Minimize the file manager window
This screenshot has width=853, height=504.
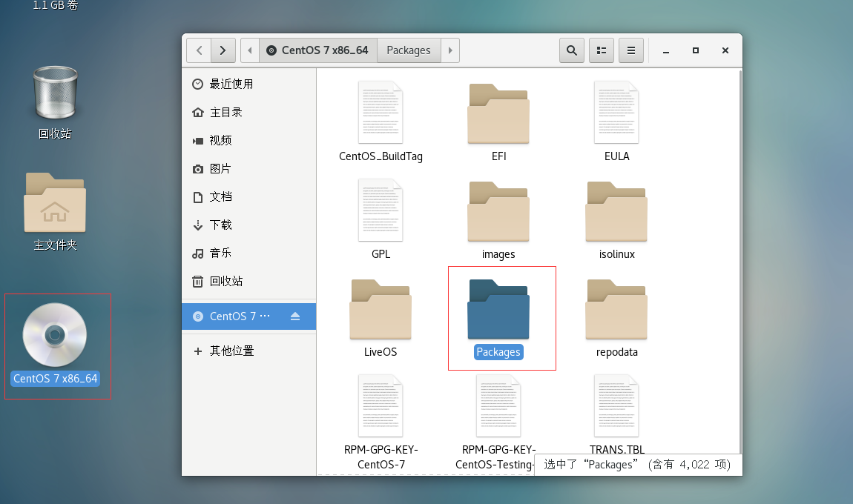coord(666,50)
